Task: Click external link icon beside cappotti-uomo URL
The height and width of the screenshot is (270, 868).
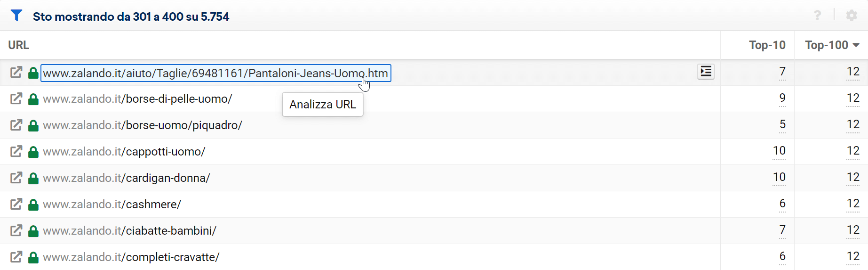Action: coord(16,151)
